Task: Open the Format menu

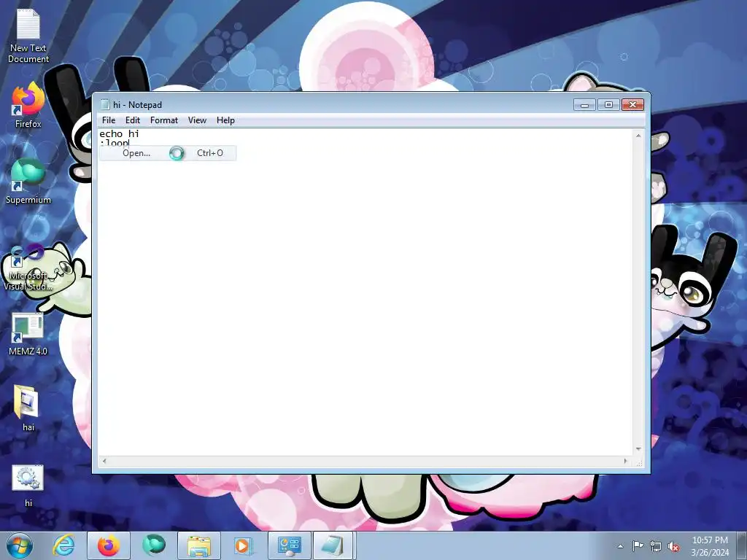Action: (164, 120)
